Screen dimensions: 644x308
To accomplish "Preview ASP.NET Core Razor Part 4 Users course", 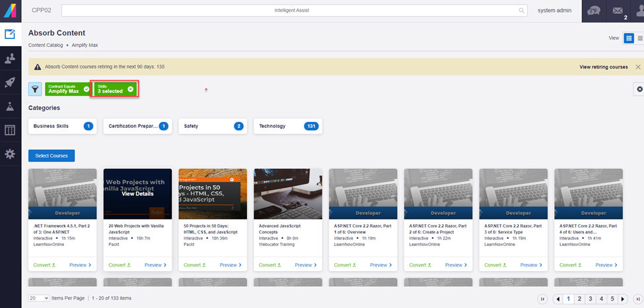I will click(606, 265).
